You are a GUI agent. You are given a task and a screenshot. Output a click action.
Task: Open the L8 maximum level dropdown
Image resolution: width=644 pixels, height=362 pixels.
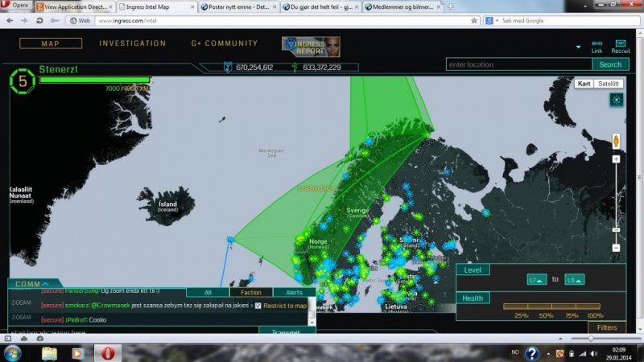coord(575,280)
